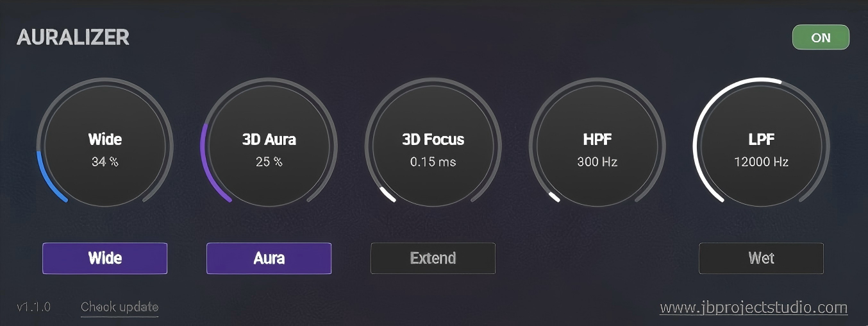Toggle the Aura mode button
Viewport: 868px width, 326px height.
269,258
